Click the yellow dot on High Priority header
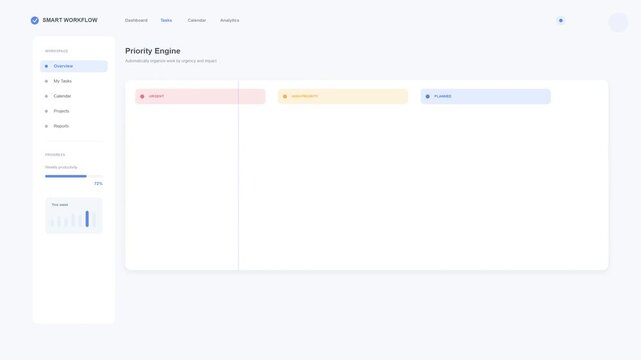Viewport: 641px width, 360px height. click(285, 96)
